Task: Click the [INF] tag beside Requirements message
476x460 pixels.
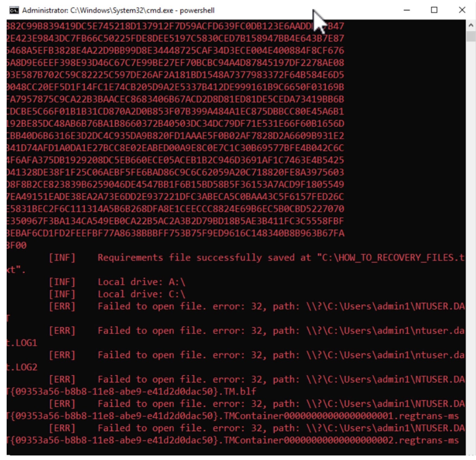Action: tap(62, 258)
